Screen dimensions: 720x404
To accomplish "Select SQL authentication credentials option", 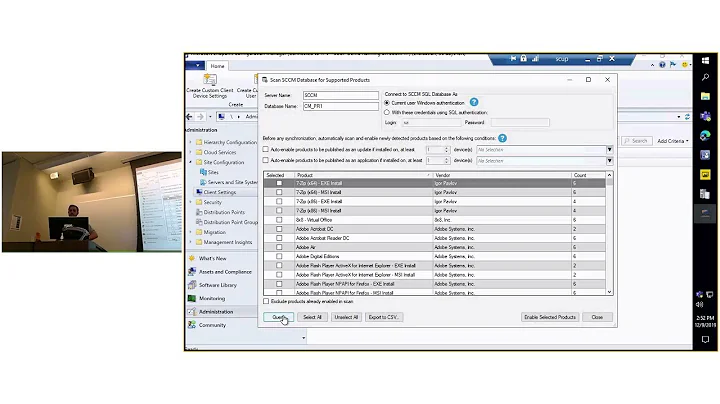I will [x=387, y=112].
